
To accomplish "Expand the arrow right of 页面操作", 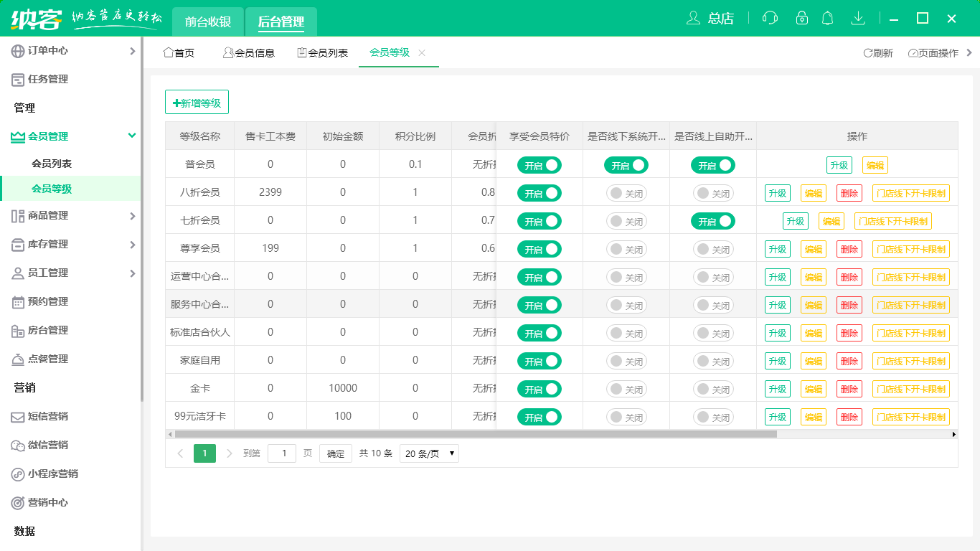I will click(x=969, y=52).
